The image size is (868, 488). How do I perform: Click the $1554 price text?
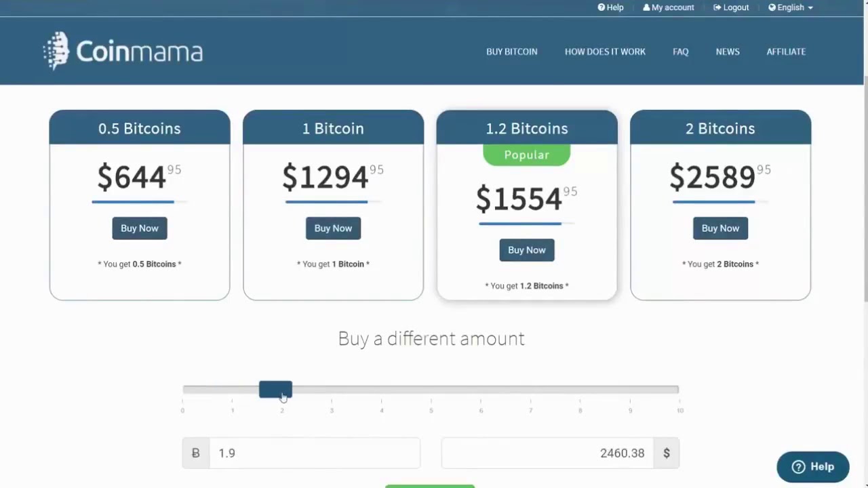[526, 199]
